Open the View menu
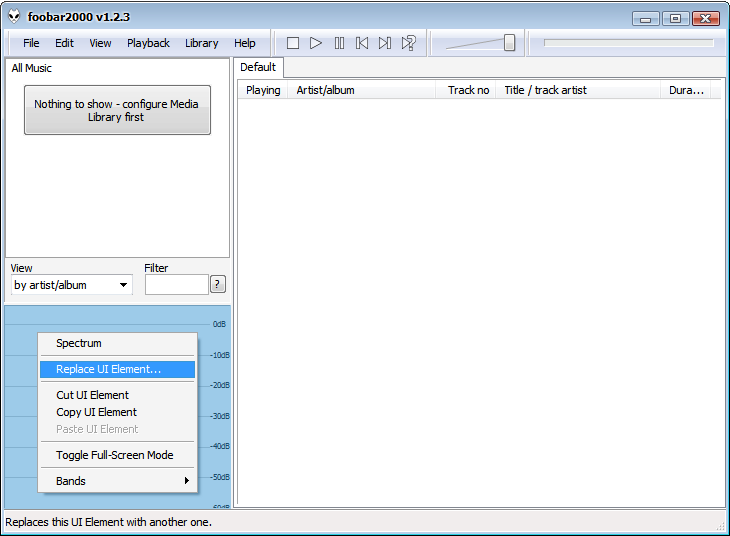 (100, 43)
